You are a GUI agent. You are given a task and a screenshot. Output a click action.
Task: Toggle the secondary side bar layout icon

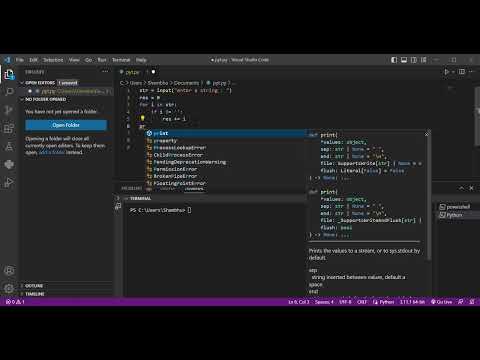(x=414, y=60)
